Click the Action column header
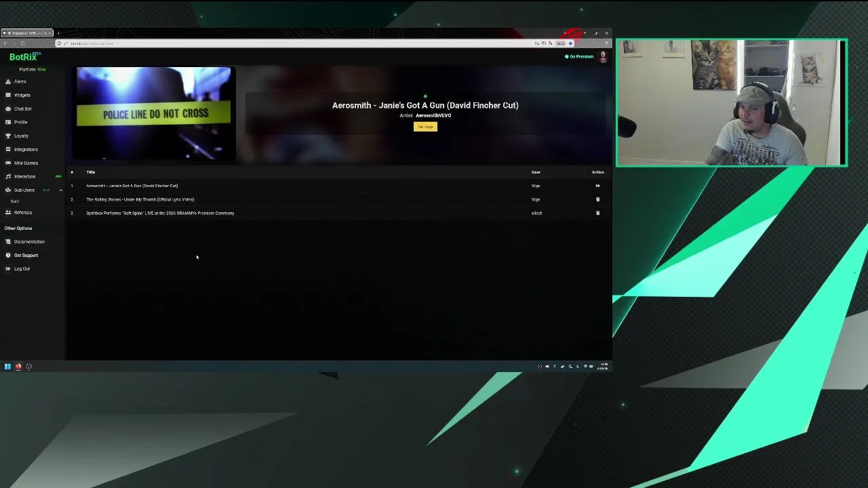This screenshot has width=868, height=488. [x=597, y=172]
